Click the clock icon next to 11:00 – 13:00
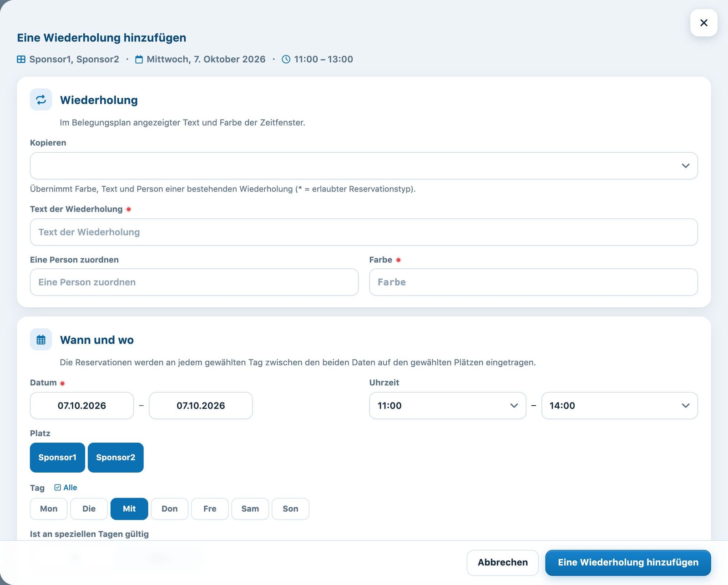This screenshot has height=585, width=728. tap(286, 60)
